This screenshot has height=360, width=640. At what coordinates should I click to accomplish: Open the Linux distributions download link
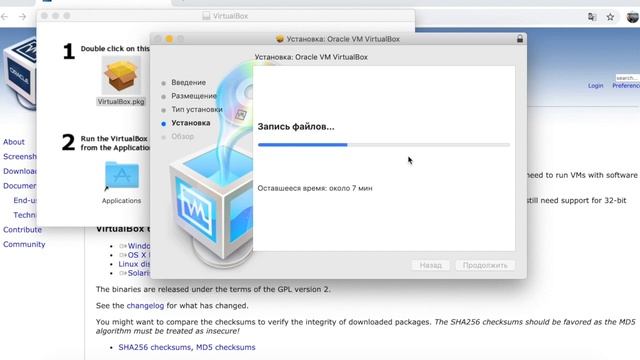point(134,264)
